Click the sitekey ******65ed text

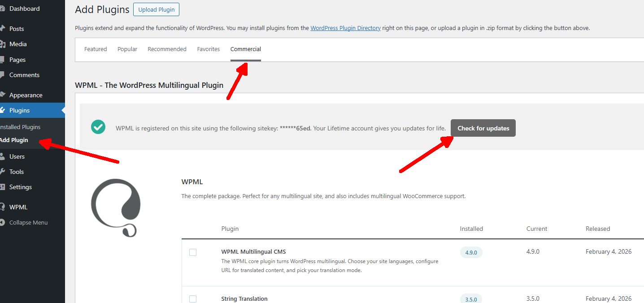click(x=295, y=128)
